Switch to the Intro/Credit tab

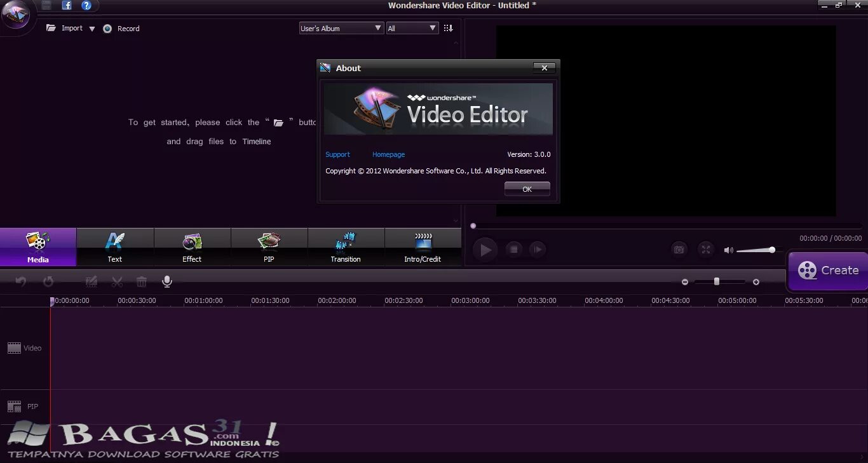(423, 247)
